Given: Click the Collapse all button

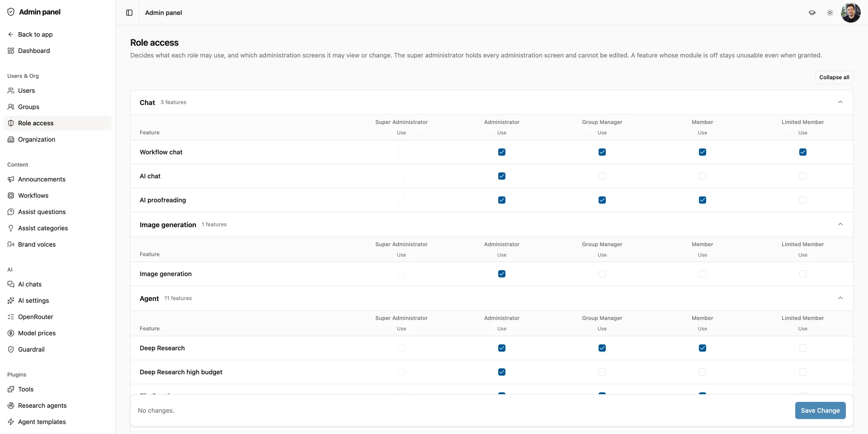Looking at the screenshot, I should click(834, 77).
